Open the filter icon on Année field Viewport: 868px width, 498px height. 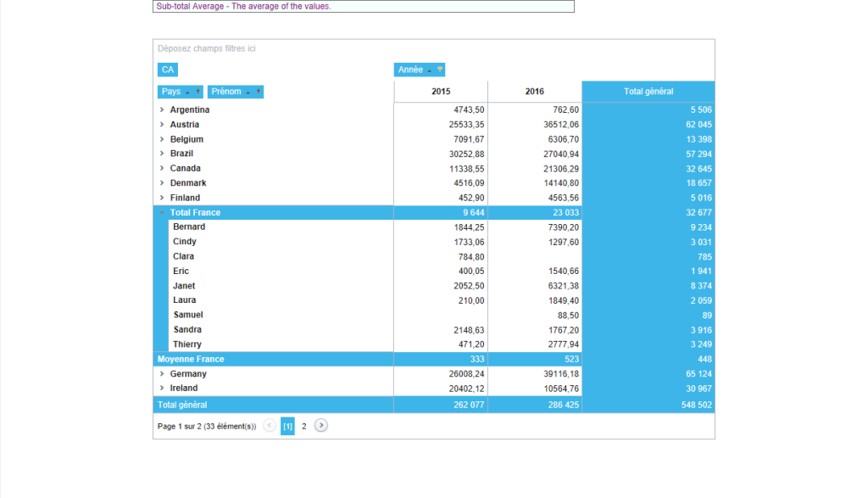click(x=440, y=70)
